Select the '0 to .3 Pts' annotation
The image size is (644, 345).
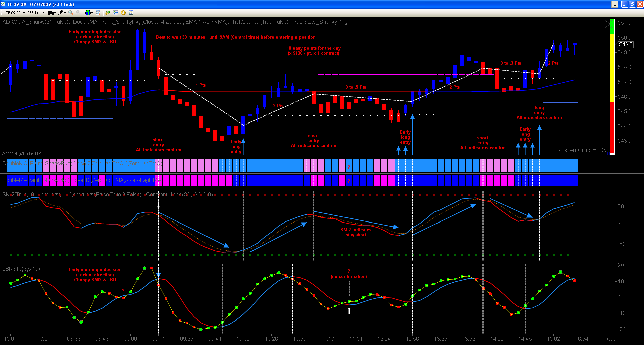(x=511, y=63)
